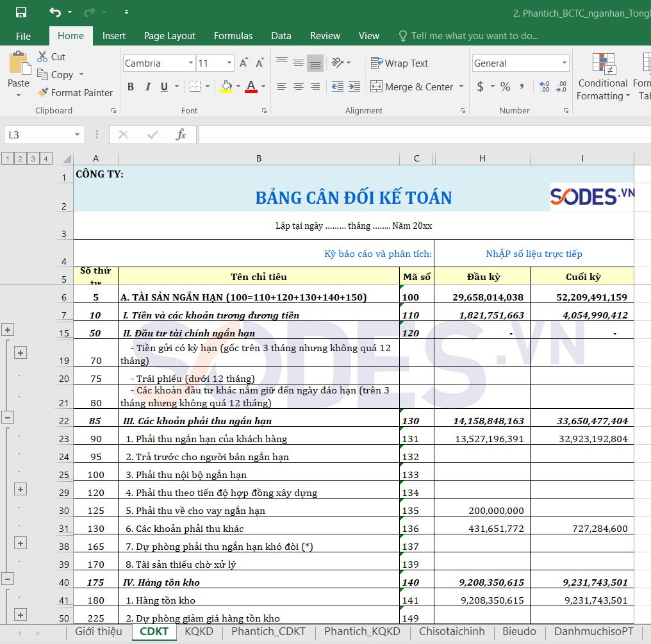Click the Format Painter brush icon
This screenshot has width=651, height=644.
43,93
